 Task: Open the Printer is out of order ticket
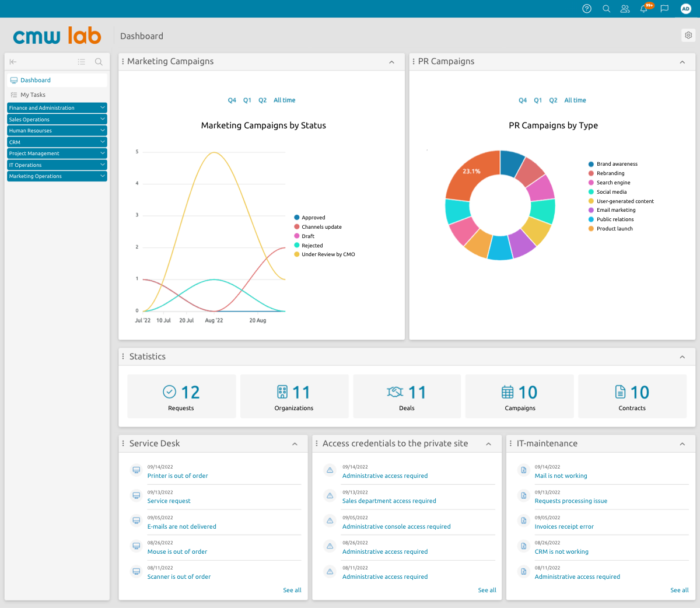pos(177,476)
